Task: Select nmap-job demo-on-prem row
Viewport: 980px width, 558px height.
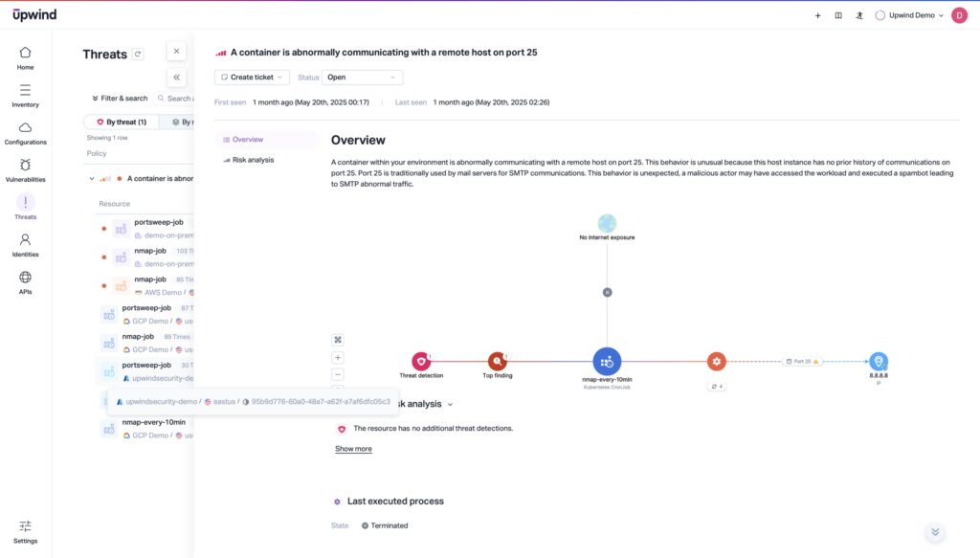Action: pyautogui.click(x=146, y=257)
